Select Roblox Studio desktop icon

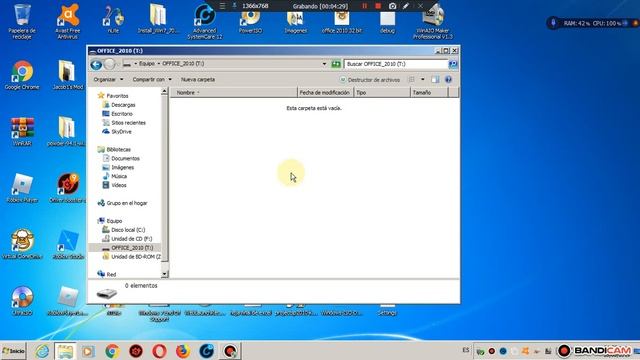click(68, 244)
